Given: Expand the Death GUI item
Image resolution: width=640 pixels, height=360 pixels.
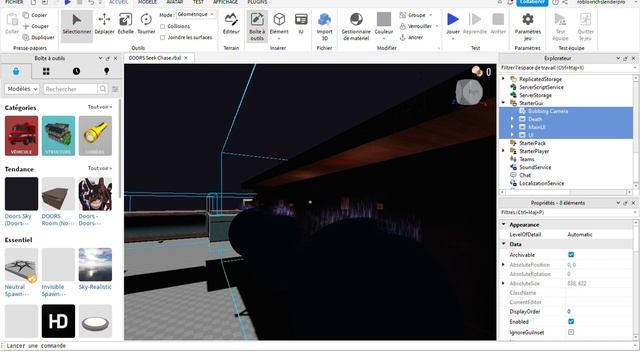Looking at the screenshot, I should [512, 119].
